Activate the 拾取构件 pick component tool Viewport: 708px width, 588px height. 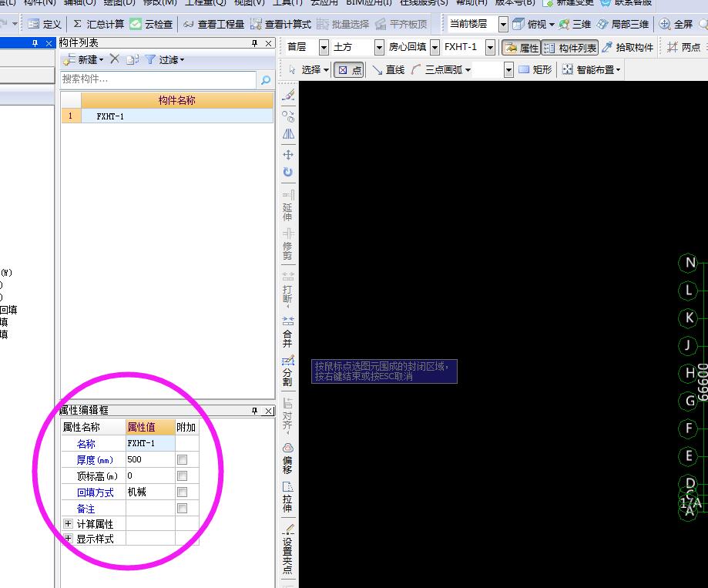(x=627, y=48)
